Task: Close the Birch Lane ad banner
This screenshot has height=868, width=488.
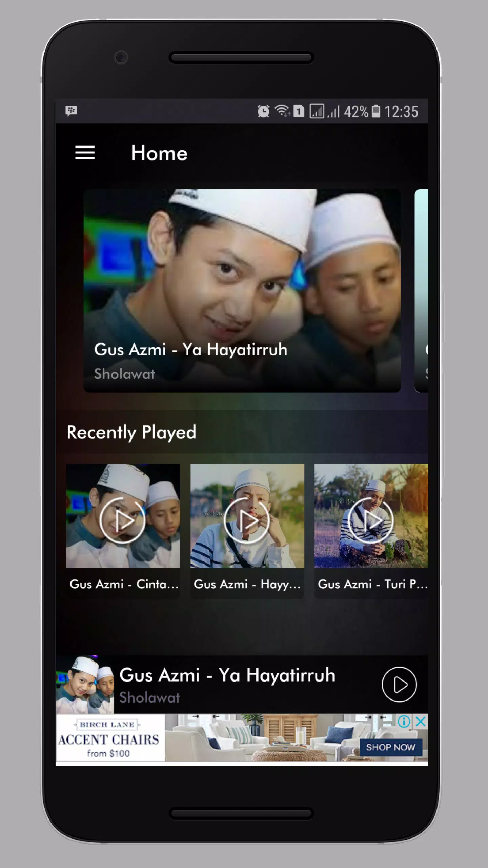Action: point(421,722)
